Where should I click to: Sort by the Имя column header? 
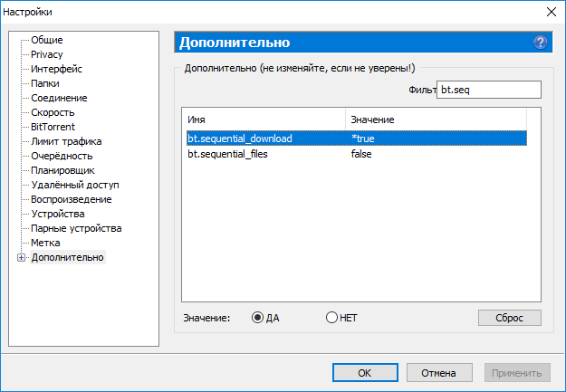[x=263, y=120]
